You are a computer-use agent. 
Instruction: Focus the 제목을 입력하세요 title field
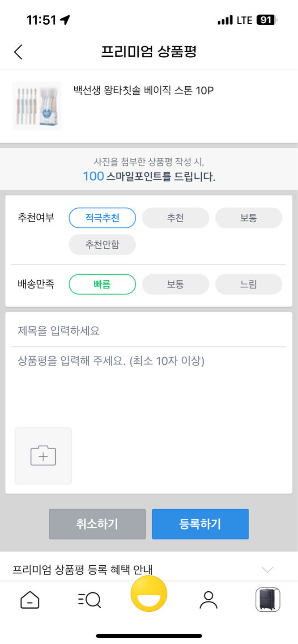[149, 331]
